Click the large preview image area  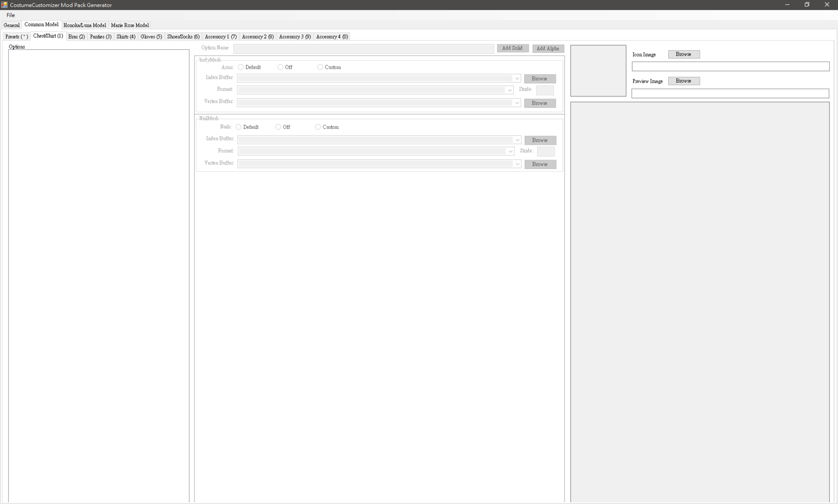pos(700,302)
